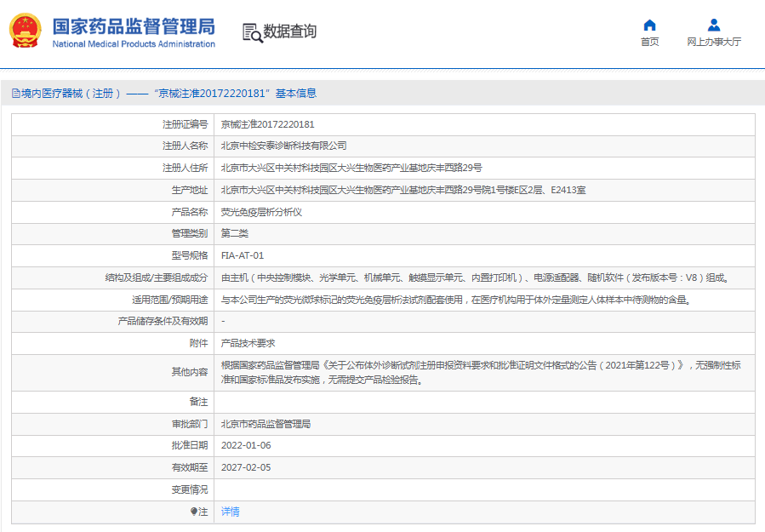Click the 注册人名称 row label
765x532 pixels.
(185, 146)
